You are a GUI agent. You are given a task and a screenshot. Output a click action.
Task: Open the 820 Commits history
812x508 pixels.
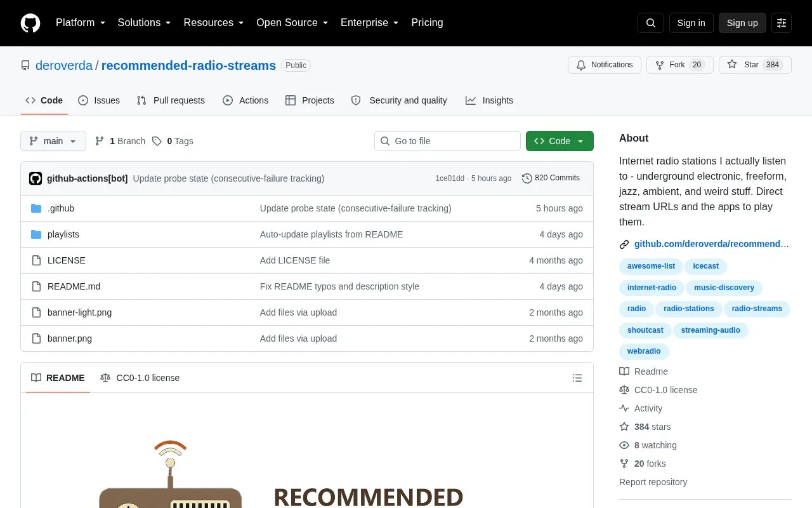point(551,178)
